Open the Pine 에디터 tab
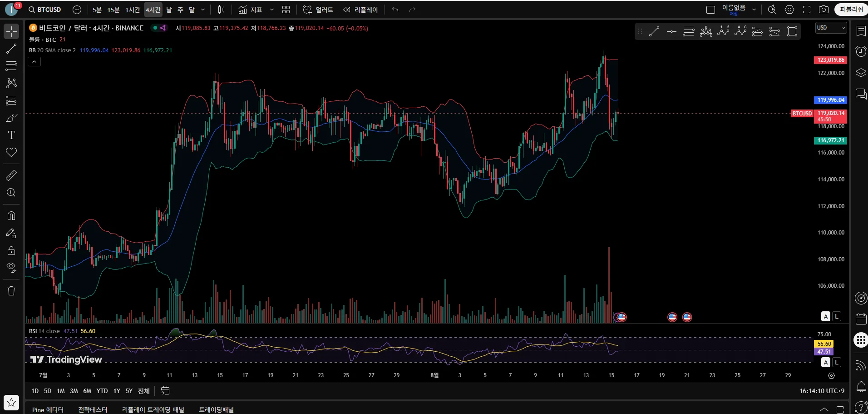 [x=48, y=409]
